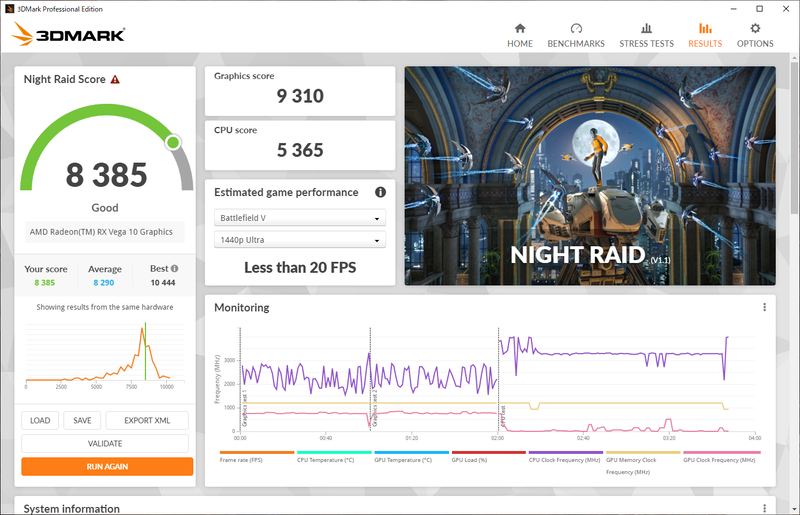Click the Night Raid Score warning icon
Screen dimensions: 800x515
(x=115, y=80)
